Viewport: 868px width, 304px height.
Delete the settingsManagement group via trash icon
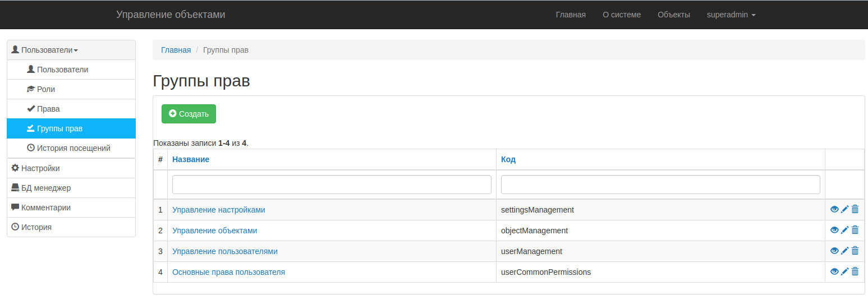[x=855, y=209]
